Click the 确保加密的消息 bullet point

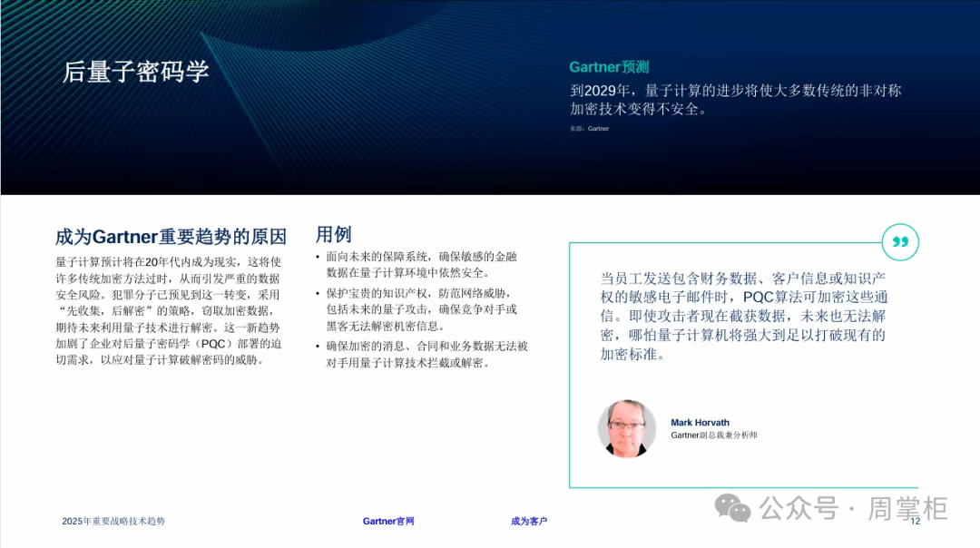tap(426, 354)
